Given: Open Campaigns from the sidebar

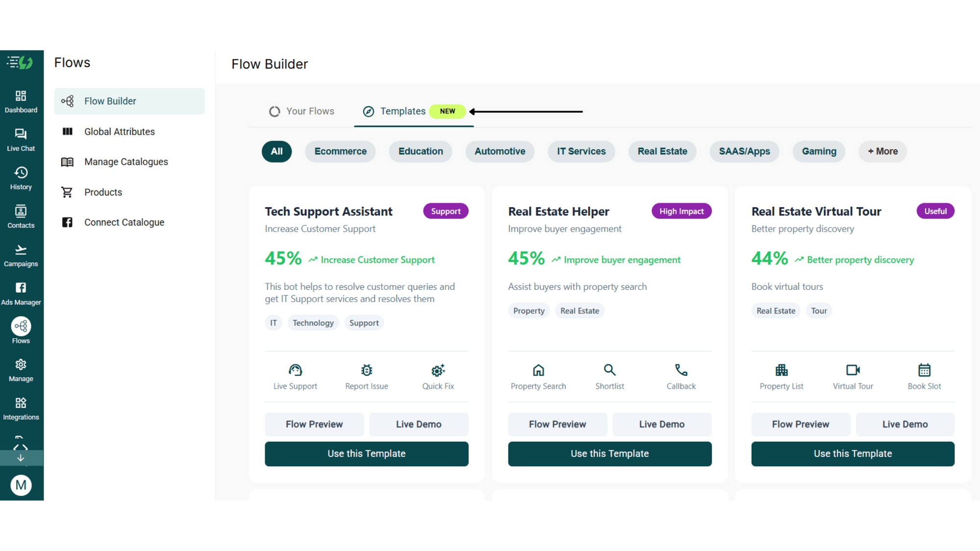Looking at the screenshot, I should pos(21,256).
